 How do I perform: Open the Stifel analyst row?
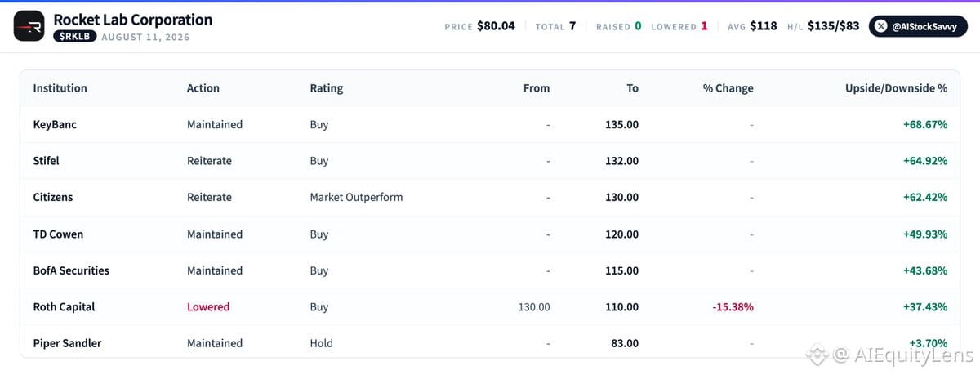coord(490,161)
